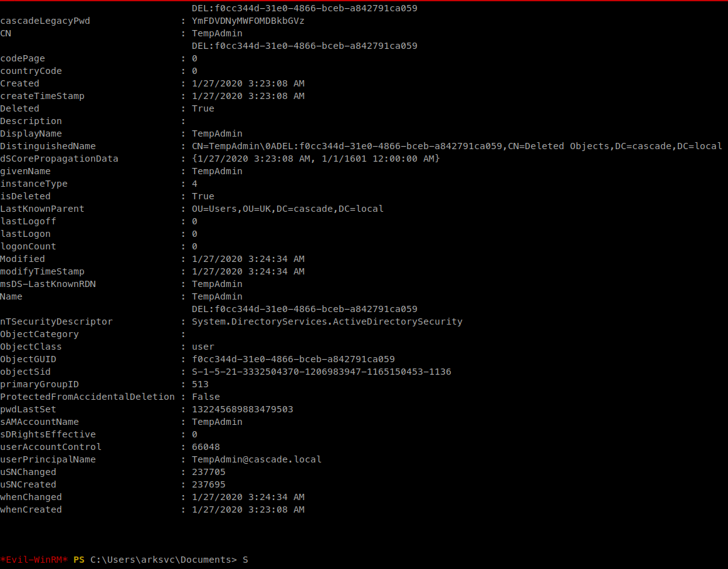
Task: Click the uSNChanged value 237705
Action: [208, 472]
